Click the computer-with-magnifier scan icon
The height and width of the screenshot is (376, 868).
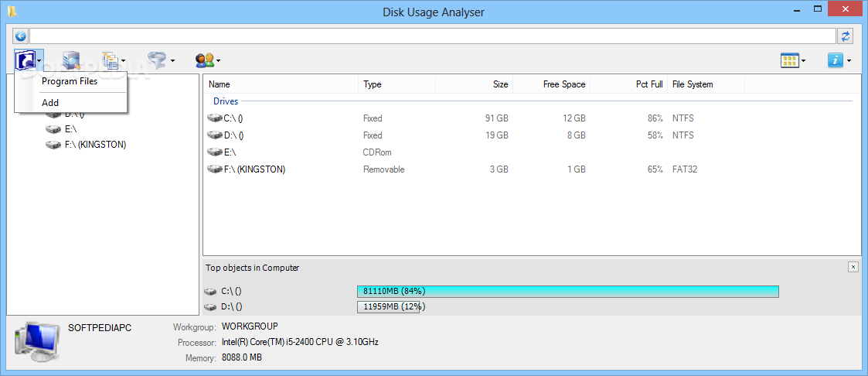click(71, 60)
